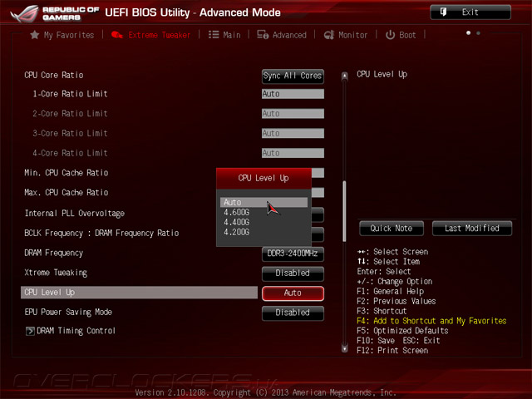Image resolution: width=532 pixels, height=399 pixels.
Task: Click the 2-Core Ratio Limit field
Action: [x=293, y=114]
